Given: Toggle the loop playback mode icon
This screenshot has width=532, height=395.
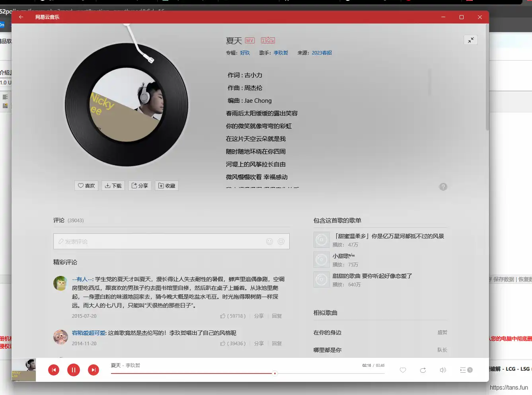Looking at the screenshot, I should tap(423, 370).
